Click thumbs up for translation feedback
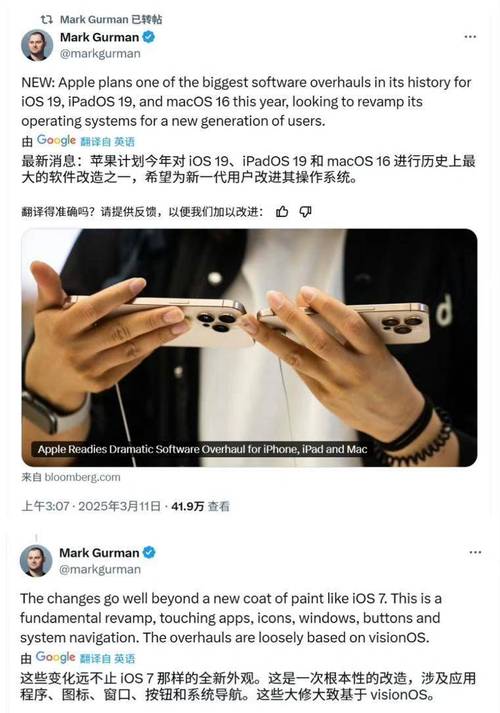 click(x=282, y=211)
